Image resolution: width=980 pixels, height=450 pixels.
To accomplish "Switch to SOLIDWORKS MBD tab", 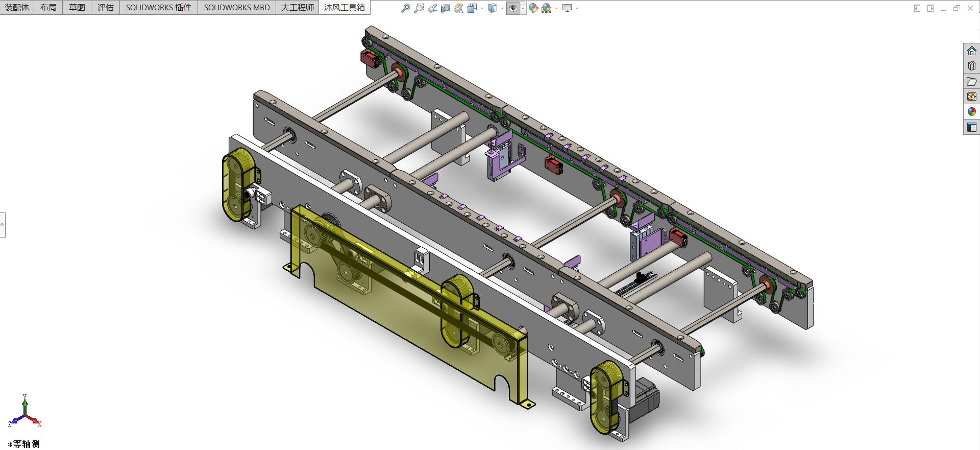I will pyautogui.click(x=237, y=7).
